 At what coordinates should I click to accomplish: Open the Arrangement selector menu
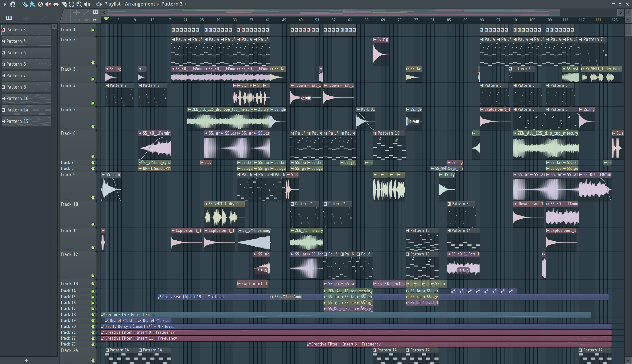(140, 4)
